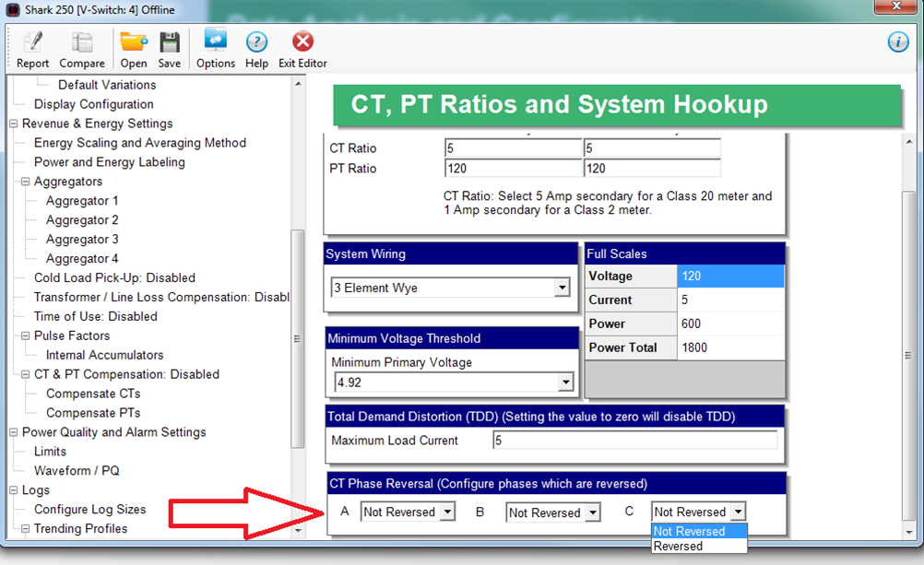924x565 pixels.
Task: Click the second PT Ratio field
Action: pyautogui.click(x=652, y=169)
